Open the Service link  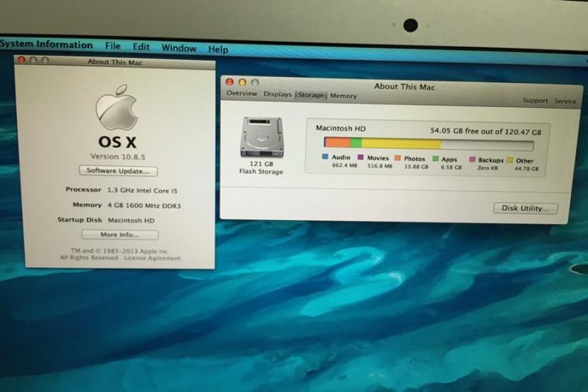point(565,101)
